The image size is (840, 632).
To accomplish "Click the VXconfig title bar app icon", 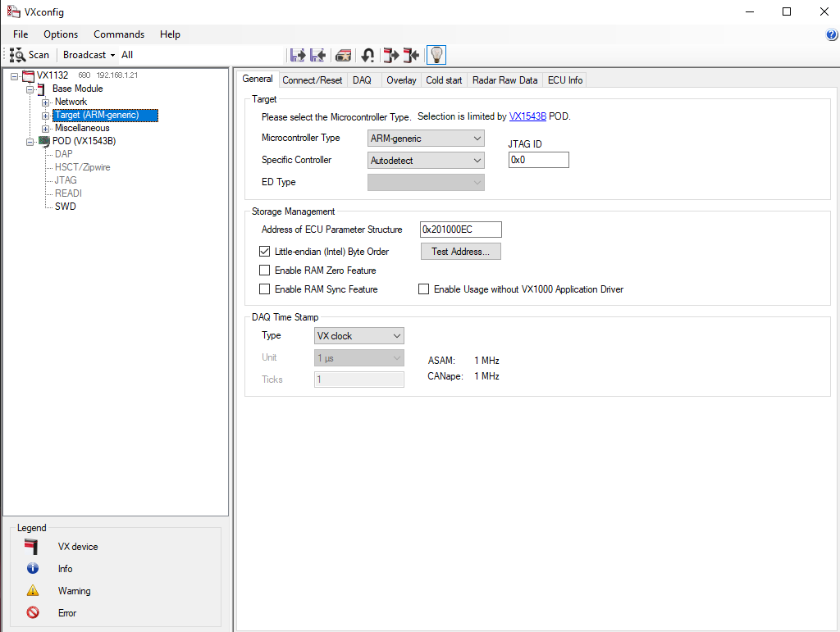I will coord(13,11).
